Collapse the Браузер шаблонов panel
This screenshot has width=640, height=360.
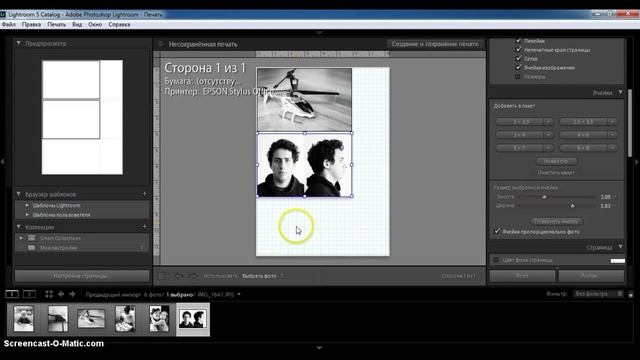click(18, 194)
